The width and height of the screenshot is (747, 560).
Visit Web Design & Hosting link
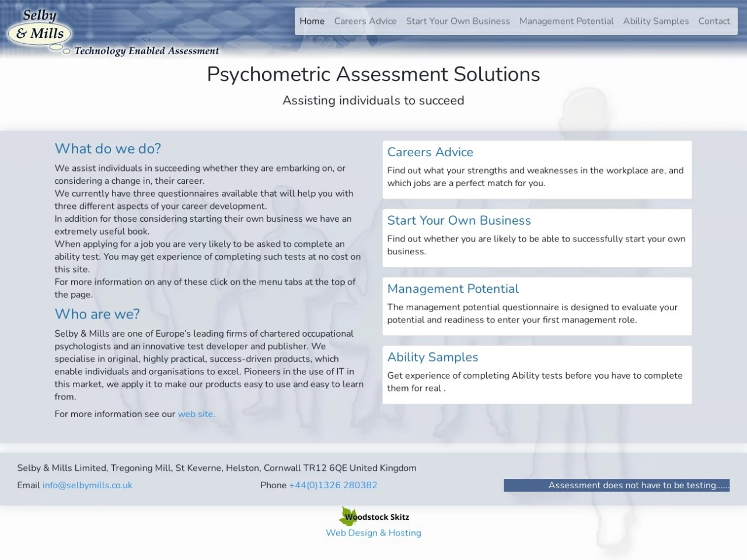[373, 533]
